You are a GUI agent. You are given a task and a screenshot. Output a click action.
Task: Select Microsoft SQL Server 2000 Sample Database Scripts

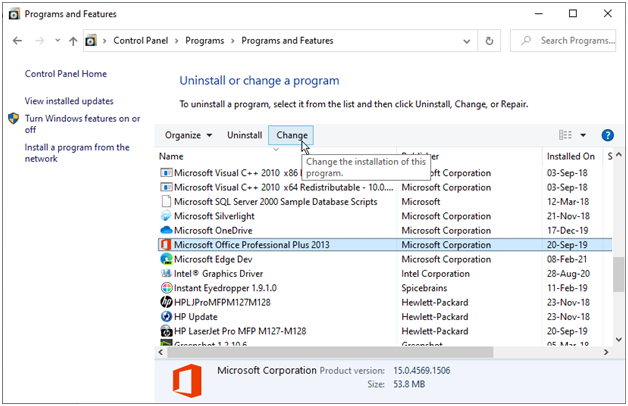click(276, 202)
